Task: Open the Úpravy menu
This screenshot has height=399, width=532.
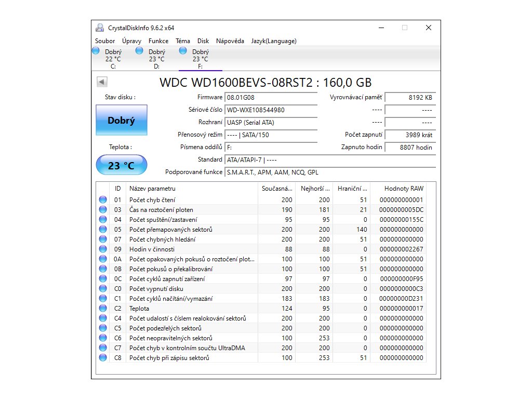Action: (x=131, y=41)
